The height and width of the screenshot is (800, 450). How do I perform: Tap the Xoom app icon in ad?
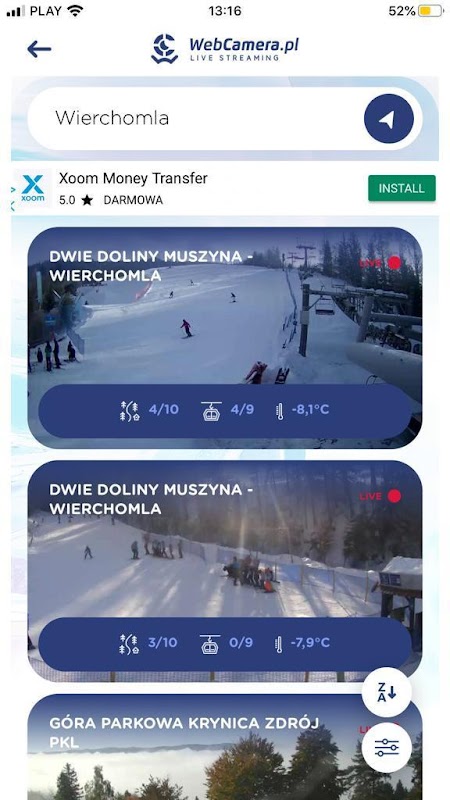pyautogui.click(x=33, y=188)
